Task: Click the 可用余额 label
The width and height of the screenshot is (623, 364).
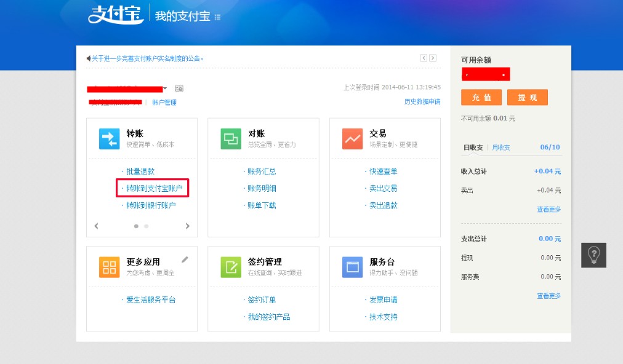Action: [x=476, y=60]
